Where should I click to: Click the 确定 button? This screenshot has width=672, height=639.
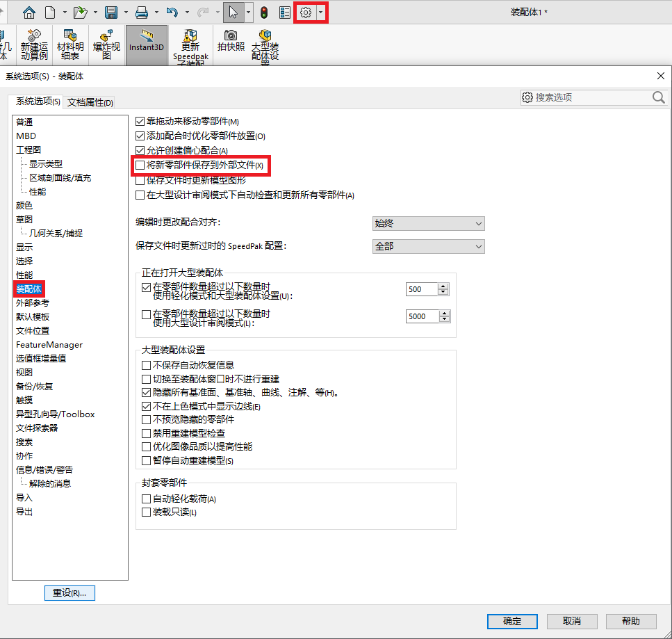[x=512, y=621]
